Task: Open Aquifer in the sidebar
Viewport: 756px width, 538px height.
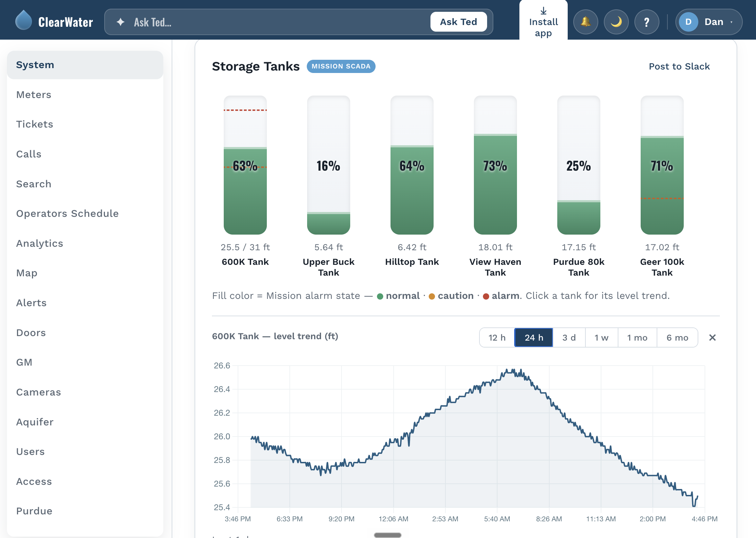Action: 85,422
